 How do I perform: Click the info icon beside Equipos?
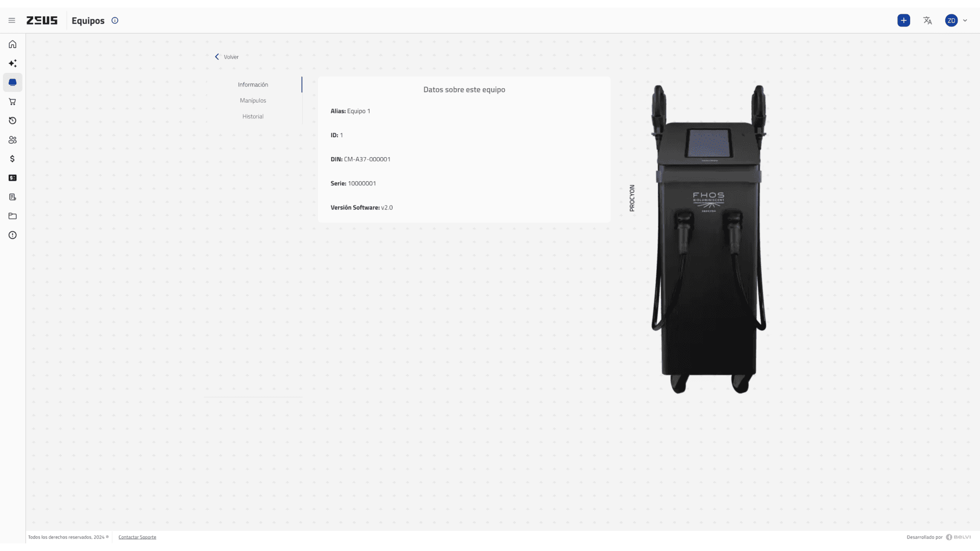click(x=115, y=20)
